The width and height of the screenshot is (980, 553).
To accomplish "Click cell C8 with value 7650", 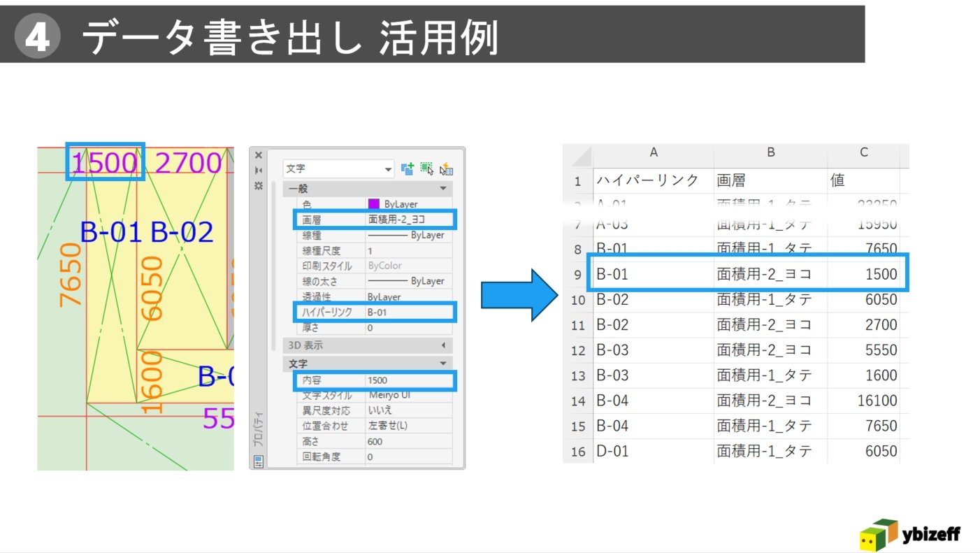I will 864,250.
